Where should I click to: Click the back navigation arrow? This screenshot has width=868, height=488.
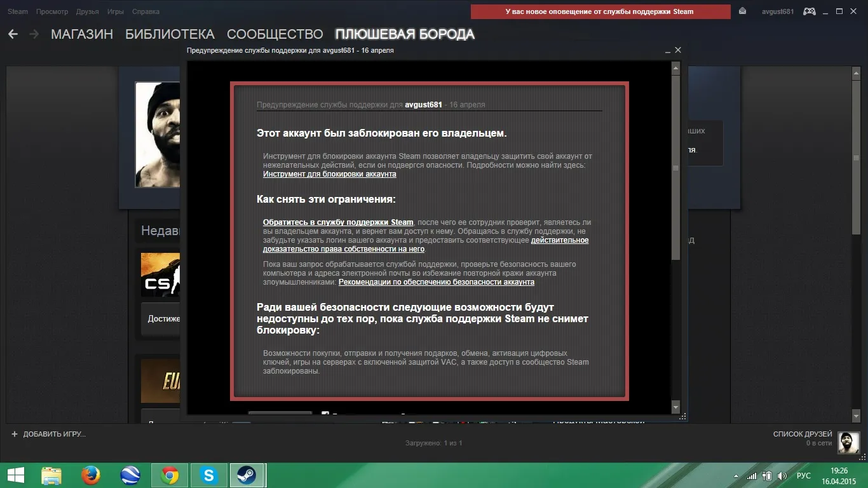coord(13,34)
